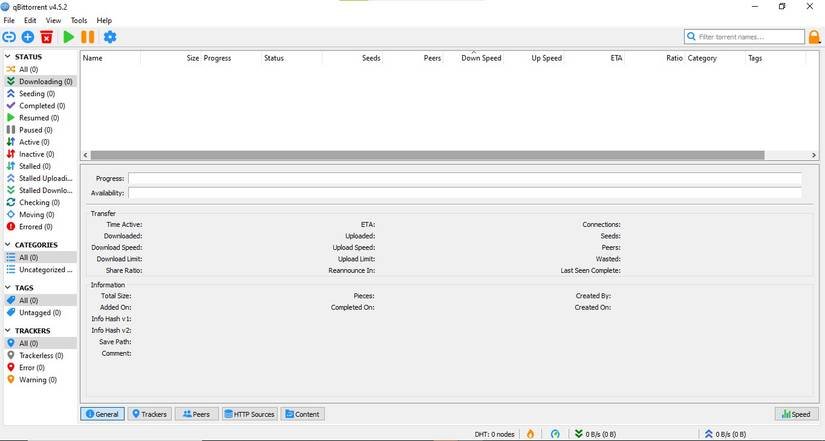Switch to the Trackers tab
The width and height of the screenshot is (825, 441).
(x=149, y=414)
